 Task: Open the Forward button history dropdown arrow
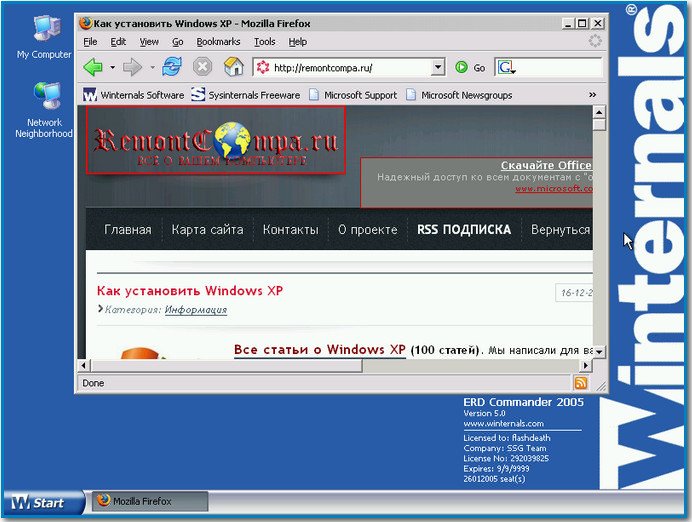pyautogui.click(x=152, y=68)
